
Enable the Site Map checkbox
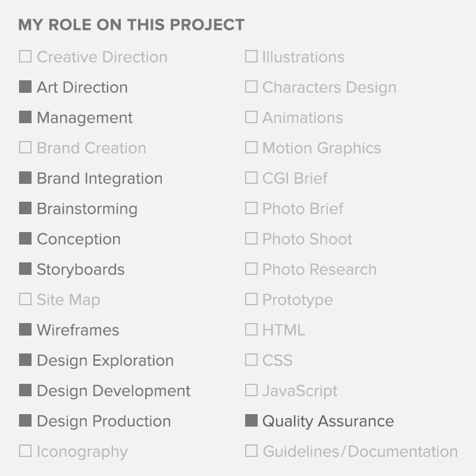pos(25,299)
